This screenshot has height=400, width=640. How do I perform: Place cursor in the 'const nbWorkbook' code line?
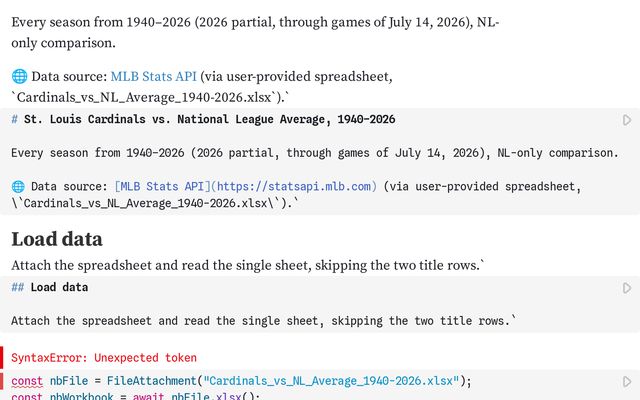tap(136, 396)
